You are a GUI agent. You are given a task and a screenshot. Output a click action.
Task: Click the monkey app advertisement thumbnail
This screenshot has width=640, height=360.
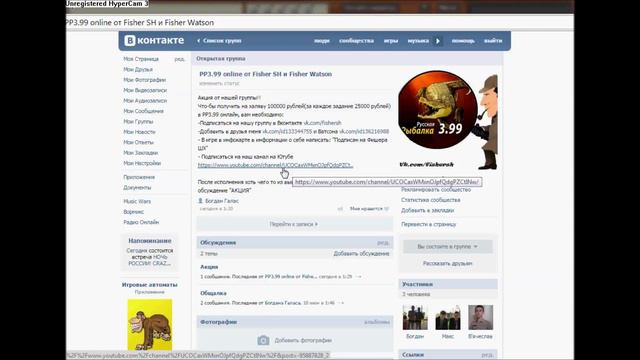[150, 324]
